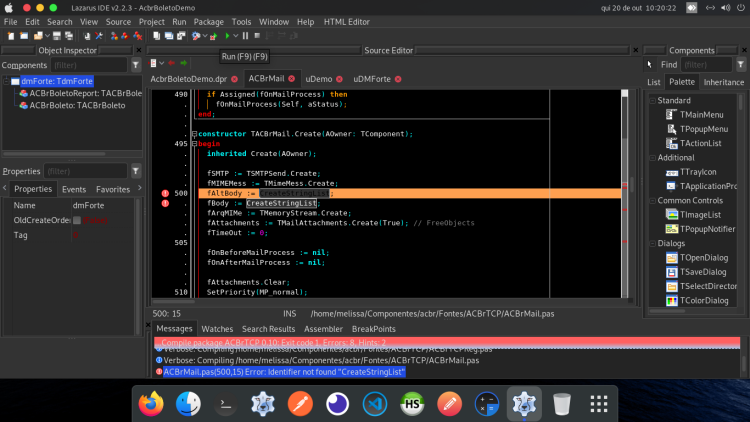Click the New Unit toolbar icon
This screenshot has height=422, width=750.
coord(11,36)
